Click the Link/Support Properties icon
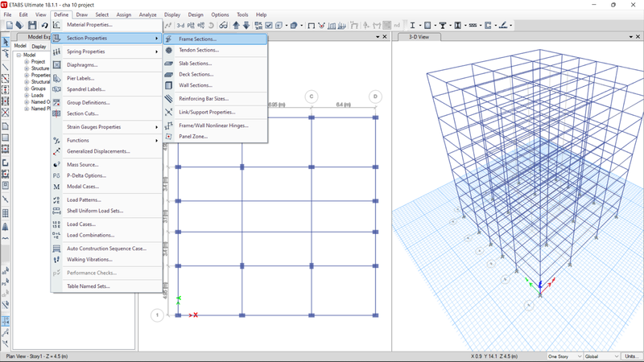This screenshot has height=362, width=644. (x=169, y=112)
